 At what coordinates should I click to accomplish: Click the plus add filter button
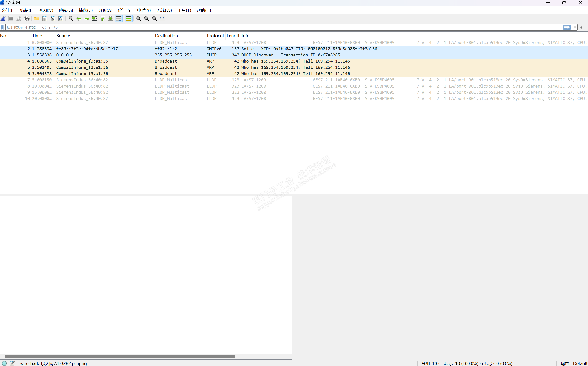click(x=581, y=27)
